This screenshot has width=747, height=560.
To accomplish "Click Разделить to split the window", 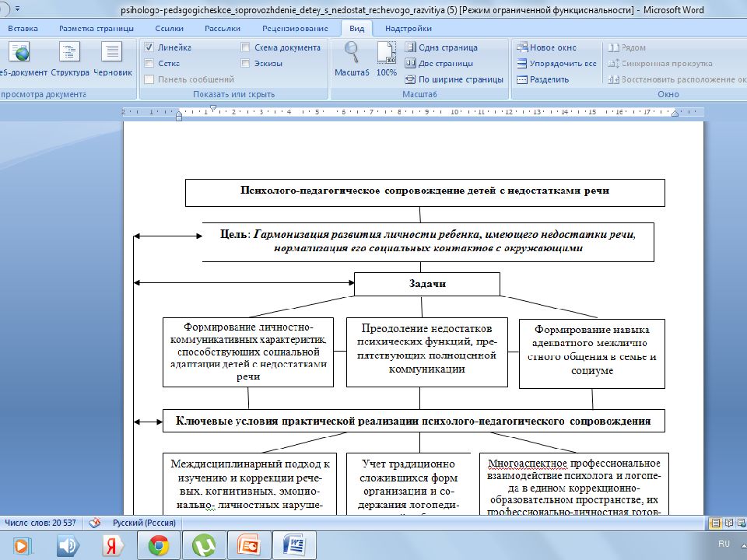I will point(542,79).
